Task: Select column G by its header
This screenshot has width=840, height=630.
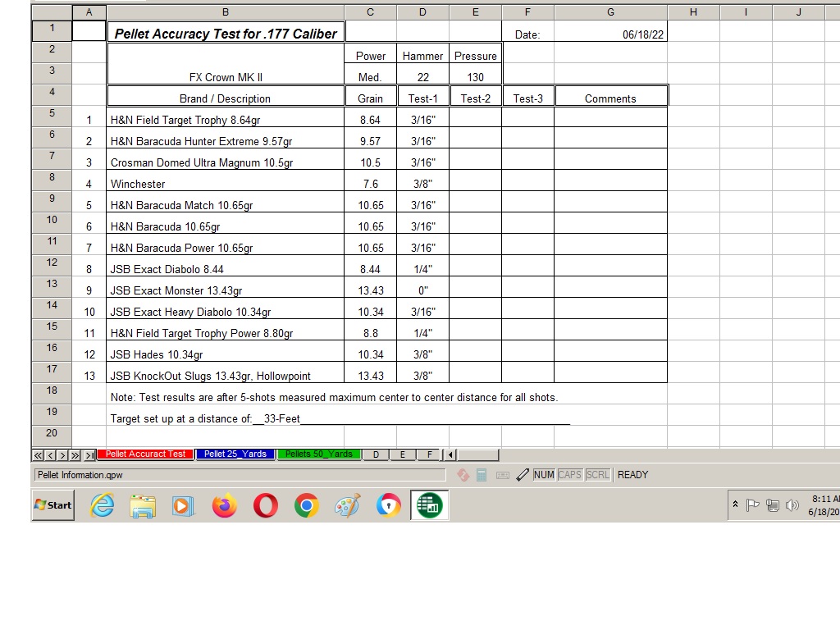Action: pyautogui.click(x=610, y=12)
